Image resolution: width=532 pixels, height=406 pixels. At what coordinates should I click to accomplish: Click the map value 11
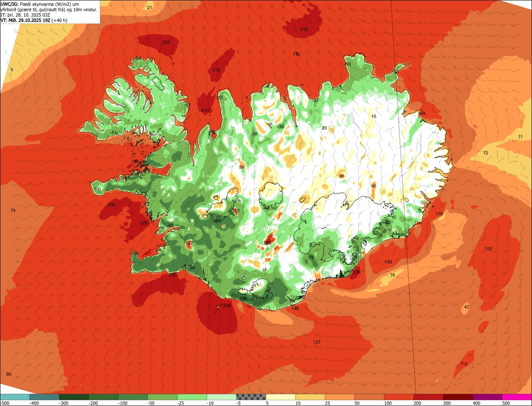point(520,137)
